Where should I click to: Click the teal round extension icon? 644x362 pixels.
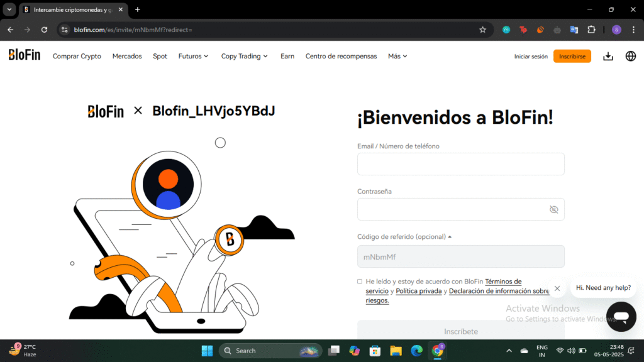[506, 30]
